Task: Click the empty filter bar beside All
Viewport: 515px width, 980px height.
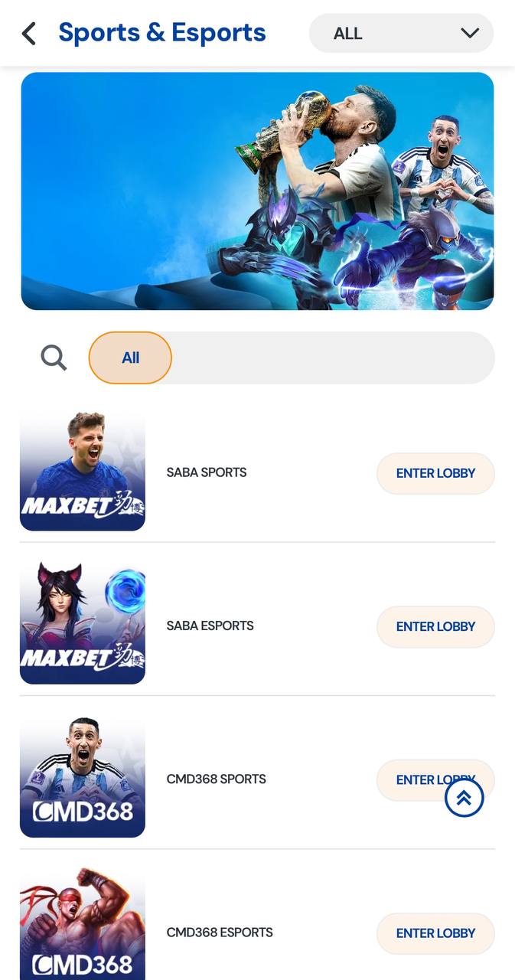Action: pos(333,358)
